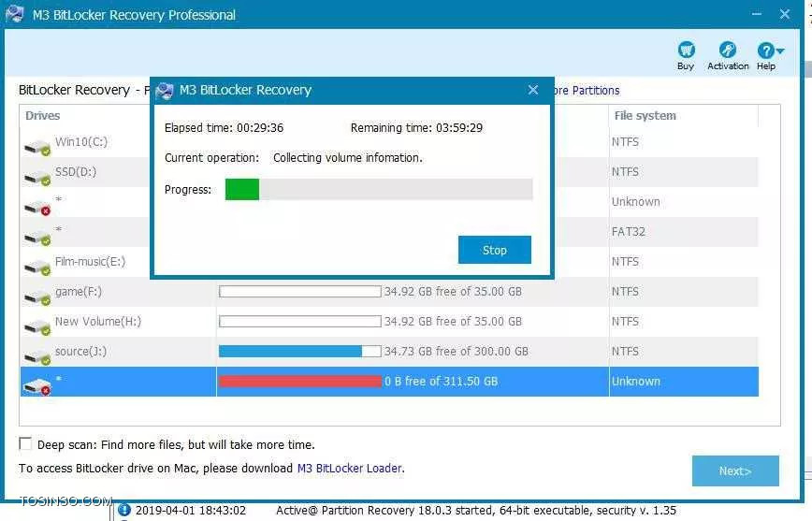Select the source(J:) drive icon
This screenshot has width=812, height=521.
click(37, 356)
